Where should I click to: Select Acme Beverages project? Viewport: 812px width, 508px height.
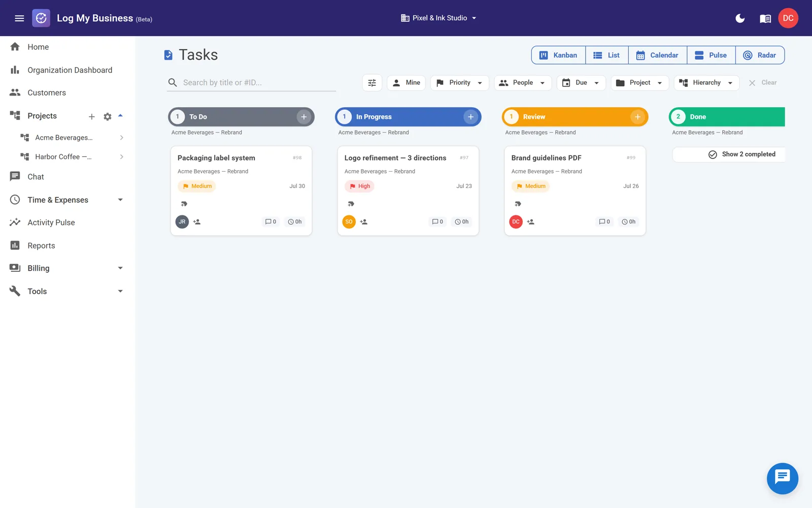click(64, 138)
